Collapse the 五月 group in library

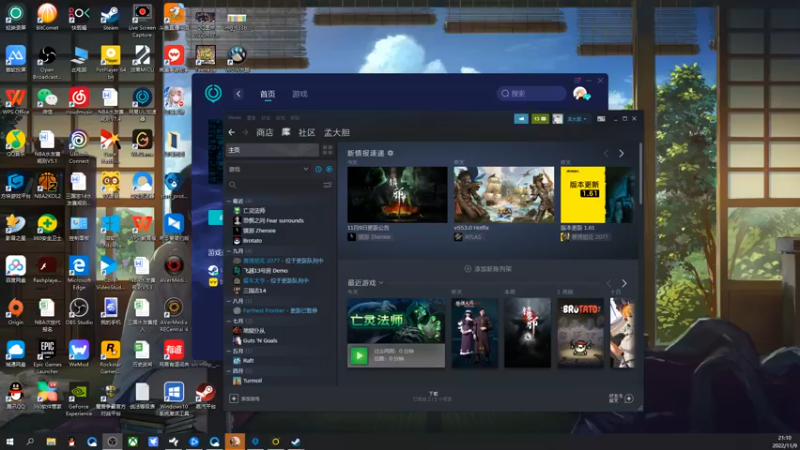[229, 351]
